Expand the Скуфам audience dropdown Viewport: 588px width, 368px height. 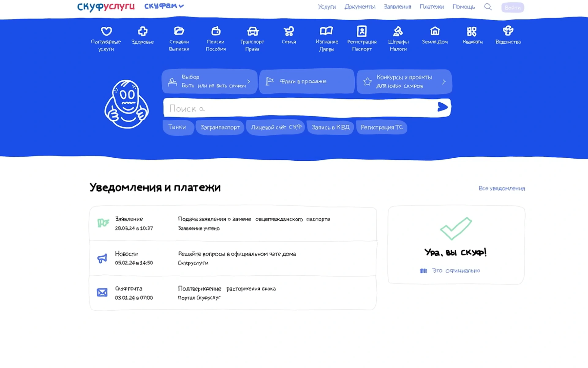[x=164, y=6]
